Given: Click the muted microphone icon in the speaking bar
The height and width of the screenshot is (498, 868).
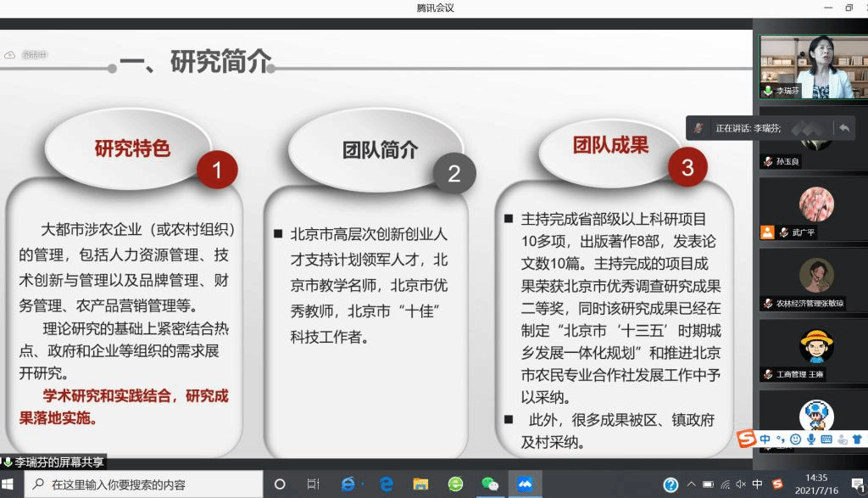Looking at the screenshot, I should 698,128.
